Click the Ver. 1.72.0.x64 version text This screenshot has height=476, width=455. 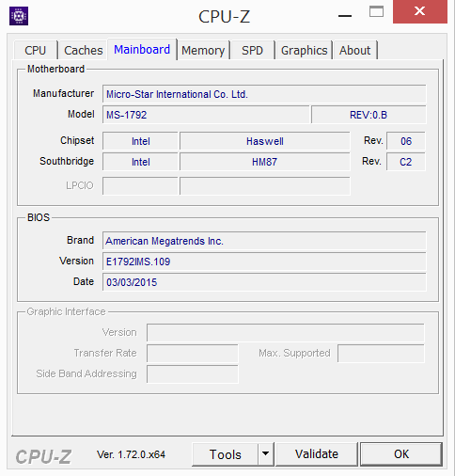131,454
